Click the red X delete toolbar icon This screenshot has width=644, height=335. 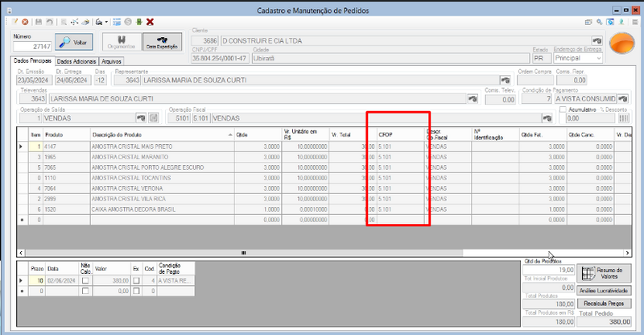point(151,22)
